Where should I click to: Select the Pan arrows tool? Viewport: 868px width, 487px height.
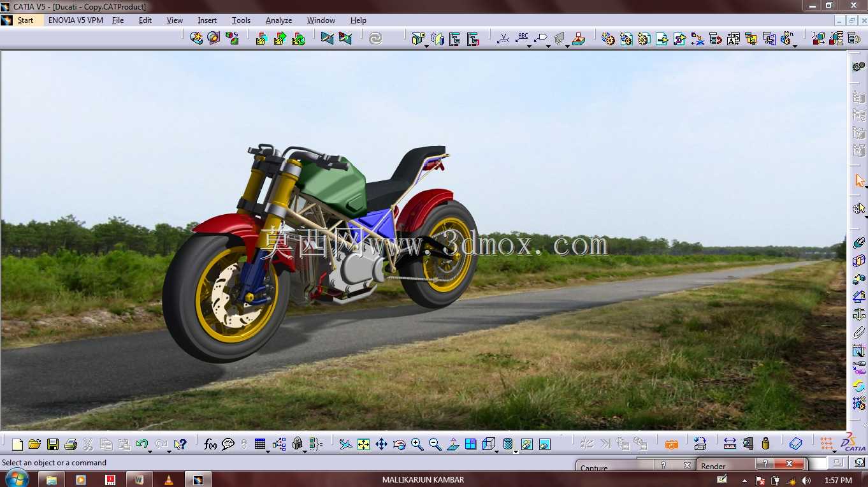click(x=381, y=444)
